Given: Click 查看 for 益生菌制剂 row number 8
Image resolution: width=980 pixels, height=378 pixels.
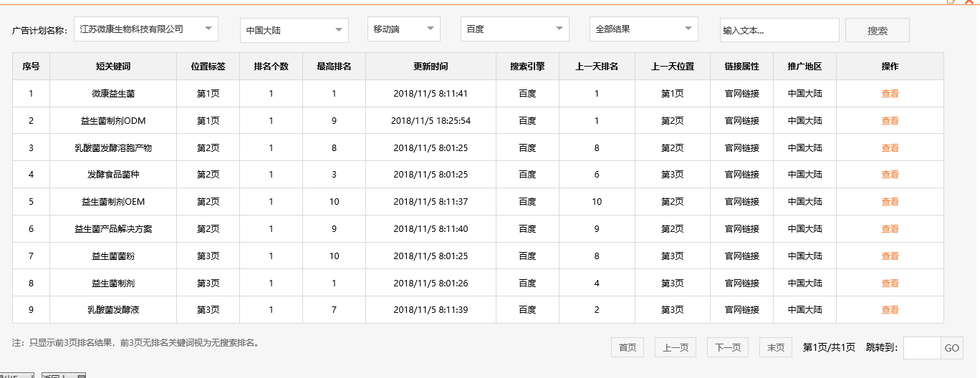Looking at the screenshot, I should [890, 283].
